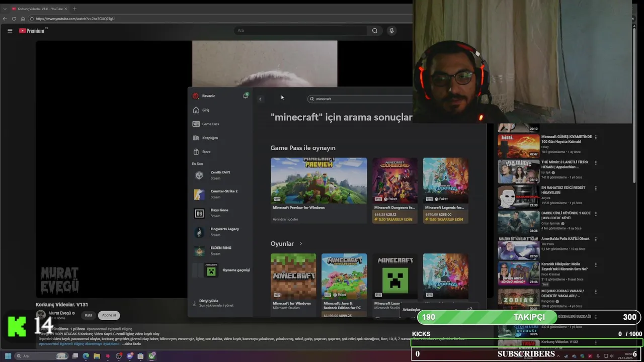Go back with Xbox app back arrow

point(260,99)
